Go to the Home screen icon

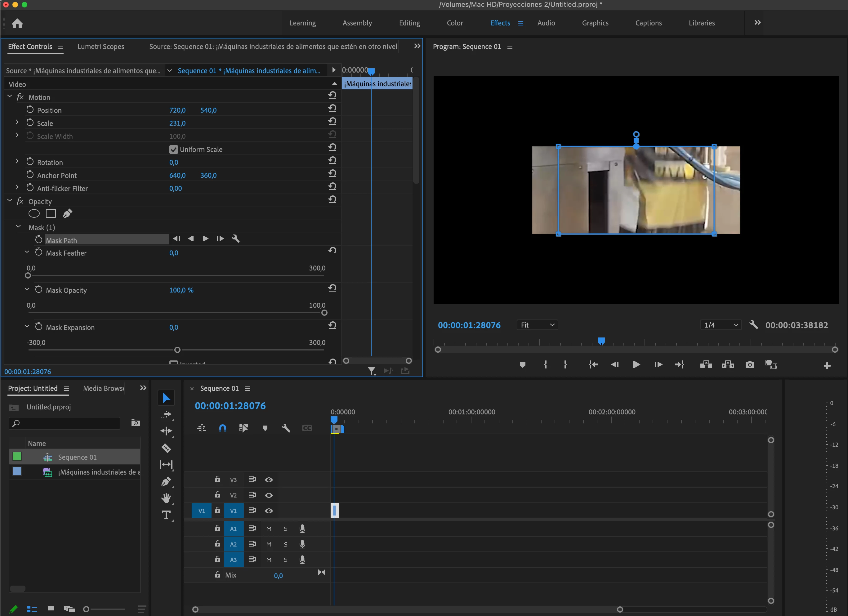(x=17, y=24)
